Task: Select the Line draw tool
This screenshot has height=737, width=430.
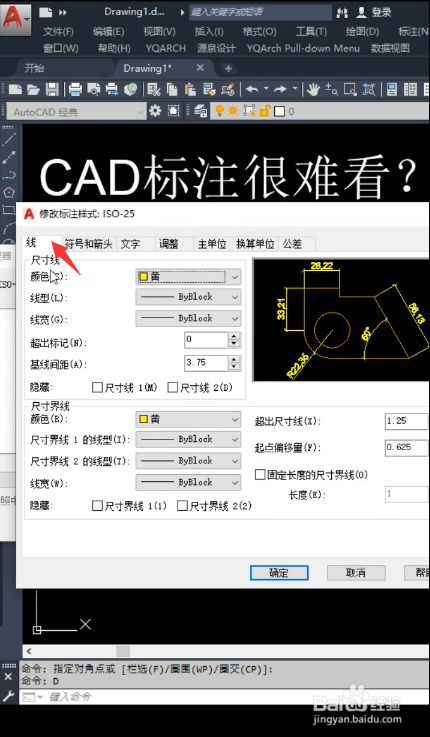Action: [9, 139]
